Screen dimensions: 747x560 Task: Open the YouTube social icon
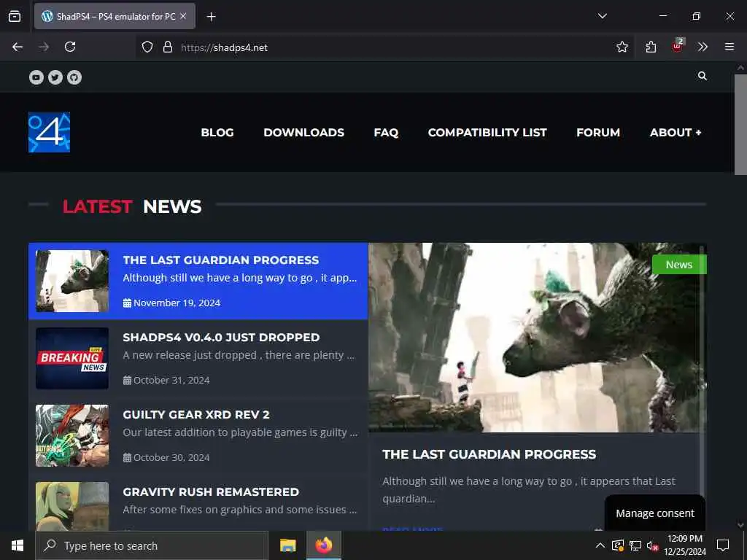click(36, 77)
